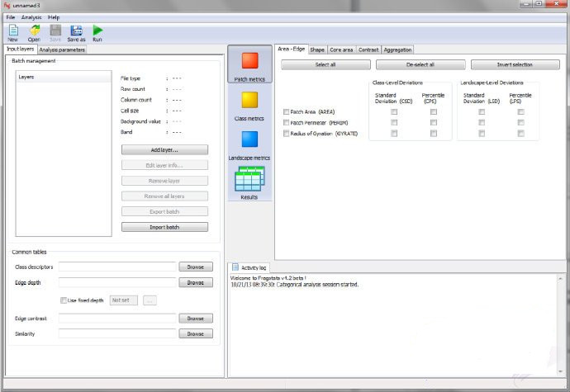Select the blue Landscape metrics icon
Image resolution: width=570 pixels, height=392 pixels.
coord(249,139)
